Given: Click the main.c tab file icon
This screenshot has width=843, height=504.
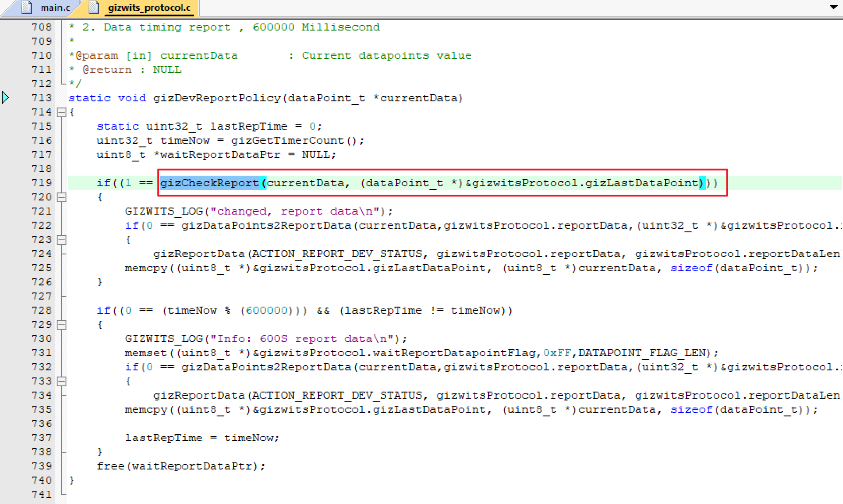Looking at the screenshot, I should [27, 8].
